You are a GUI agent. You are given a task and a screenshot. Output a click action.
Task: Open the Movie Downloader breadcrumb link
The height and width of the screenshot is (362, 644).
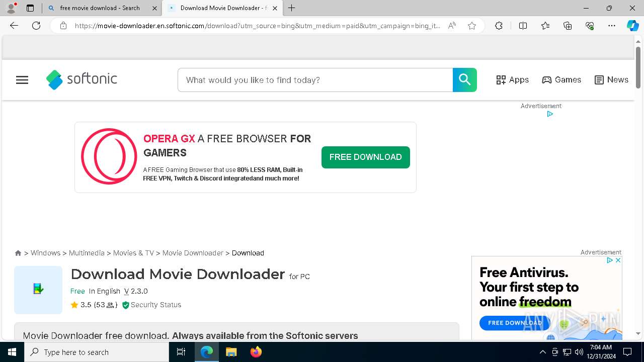pos(193,253)
